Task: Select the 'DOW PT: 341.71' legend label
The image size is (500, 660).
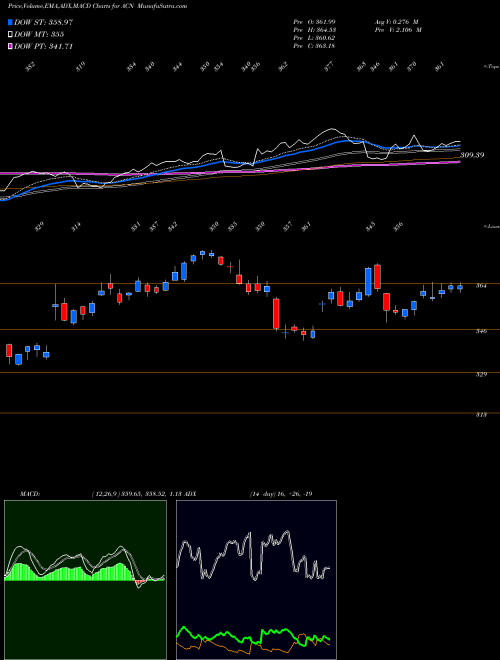Action: [43, 46]
